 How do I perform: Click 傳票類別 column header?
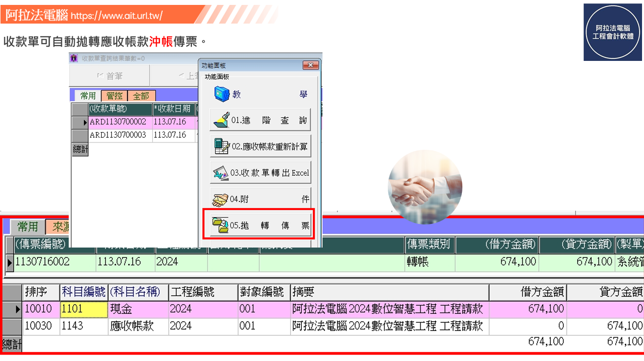[430, 244]
